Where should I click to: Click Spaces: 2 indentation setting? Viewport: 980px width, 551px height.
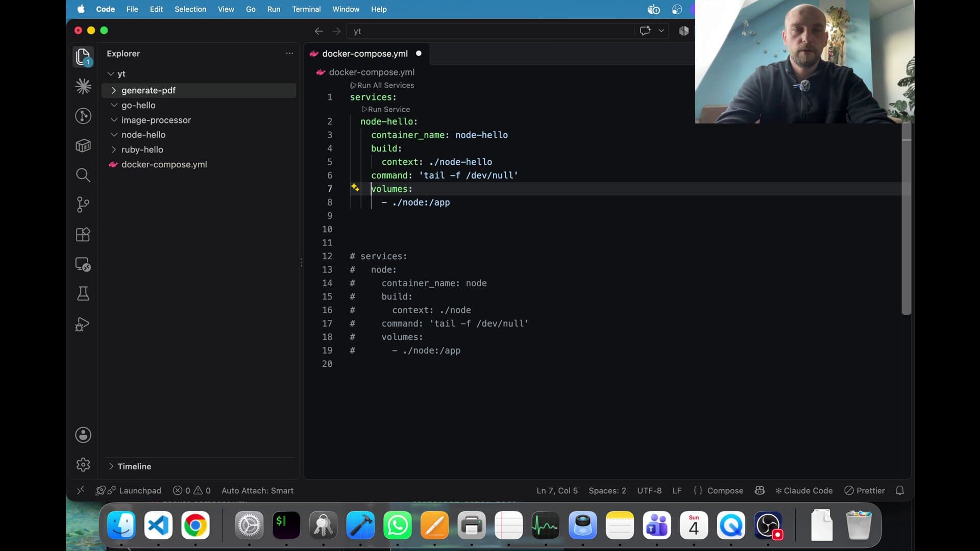click(607, 490)
